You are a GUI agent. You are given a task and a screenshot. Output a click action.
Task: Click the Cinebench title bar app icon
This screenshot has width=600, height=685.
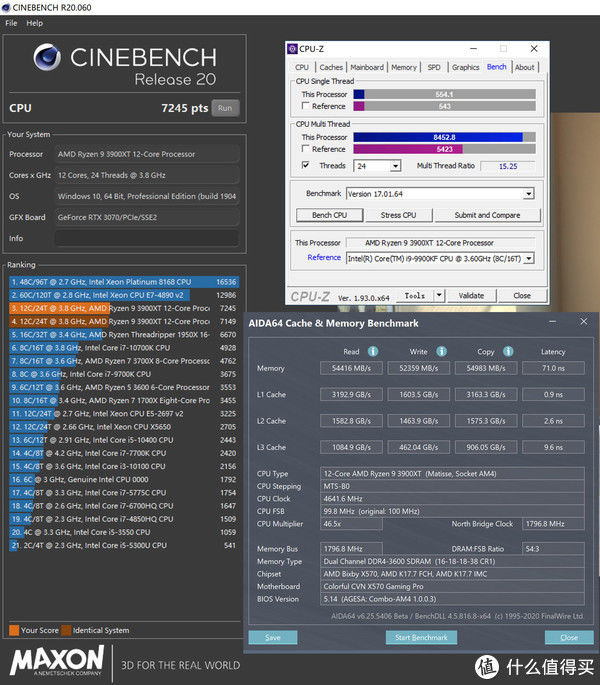pos(6,7)
